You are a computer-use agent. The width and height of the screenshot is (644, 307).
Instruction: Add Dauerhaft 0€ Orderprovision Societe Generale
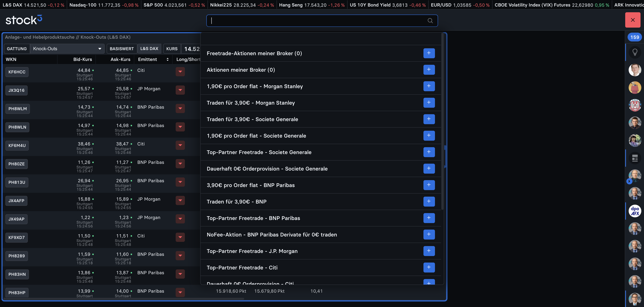click(429, 169)
